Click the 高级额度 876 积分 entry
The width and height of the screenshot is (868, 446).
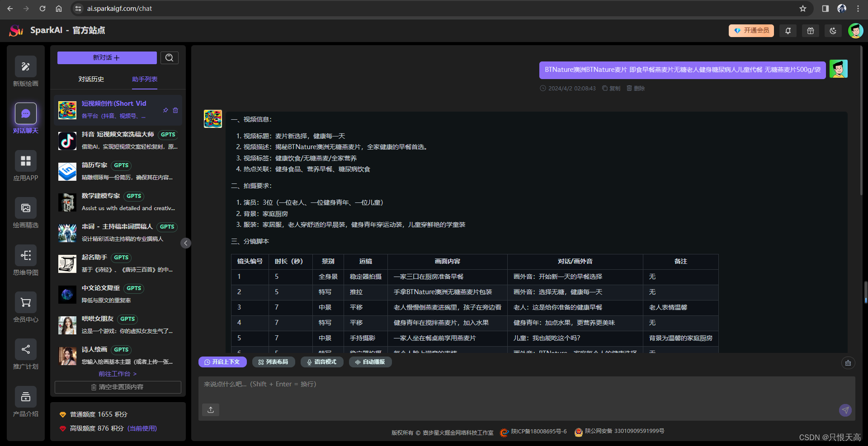(x=108, y=428)
